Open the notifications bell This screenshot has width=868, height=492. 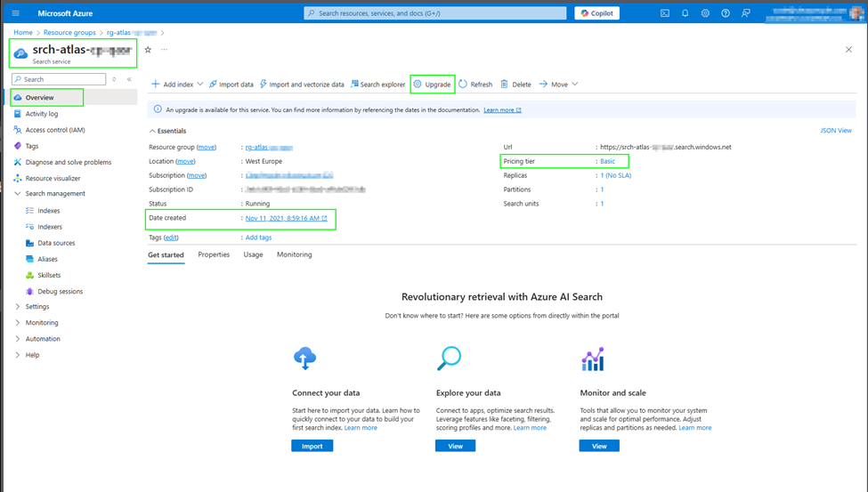click(x=685, y=13)
